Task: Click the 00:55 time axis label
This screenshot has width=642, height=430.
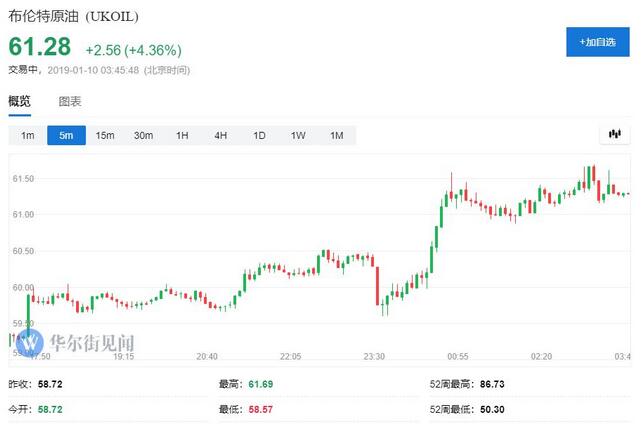Action: point(459,355)
